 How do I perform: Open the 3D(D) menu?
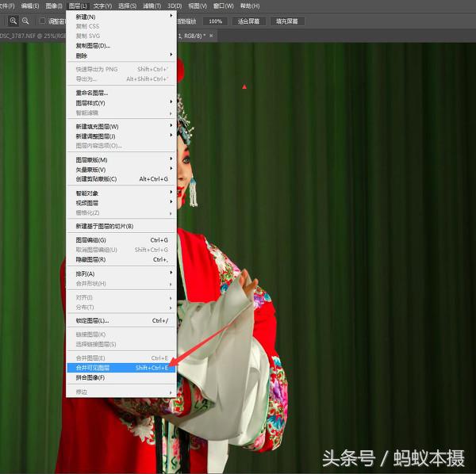click(175, 6)
